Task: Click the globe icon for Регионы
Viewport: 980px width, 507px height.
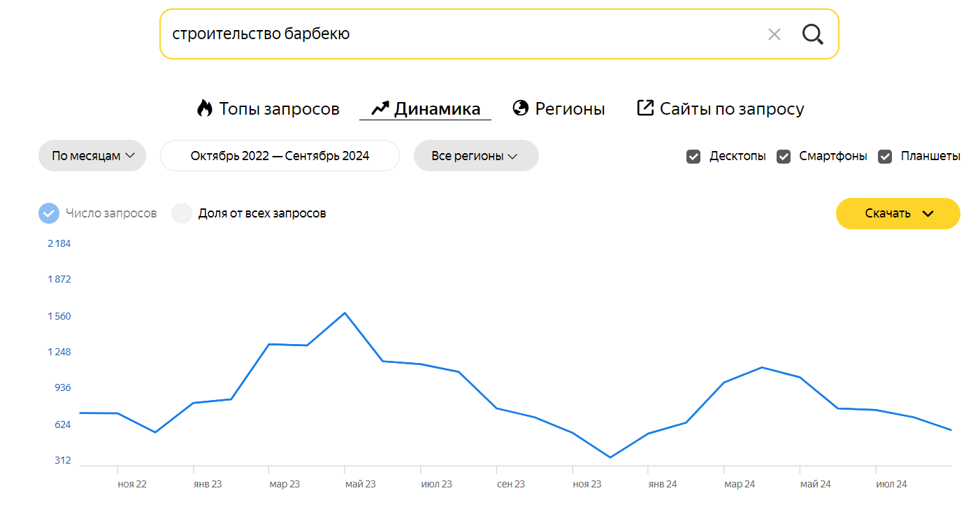Action: coord(520,108)
